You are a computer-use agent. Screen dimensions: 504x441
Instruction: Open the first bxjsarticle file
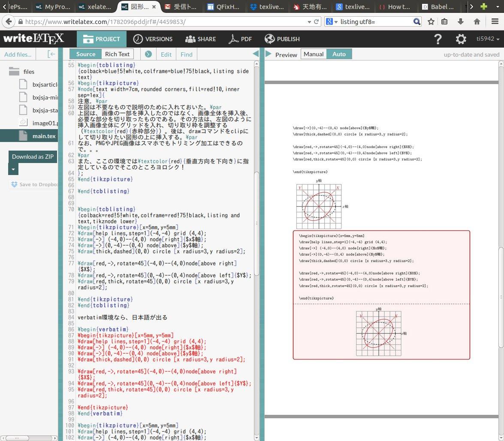pos(39,85)
